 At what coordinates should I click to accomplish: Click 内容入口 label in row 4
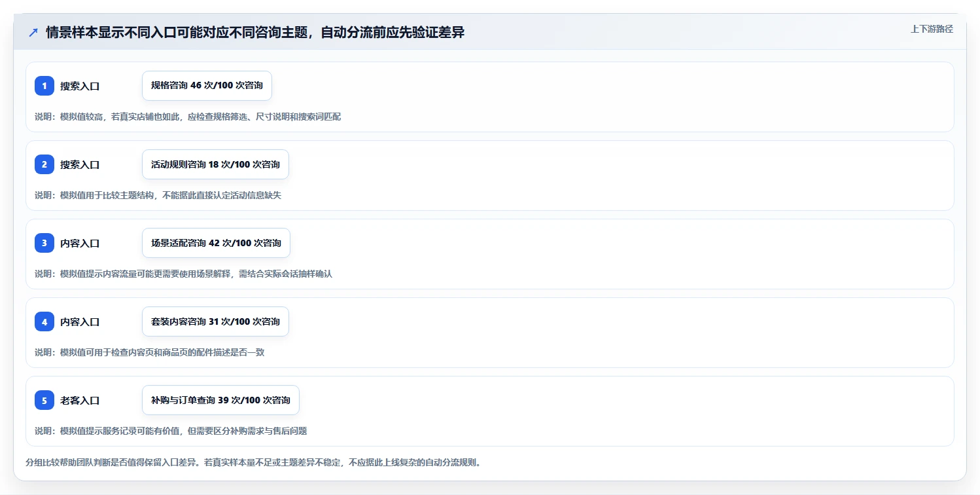click(80, 321)
